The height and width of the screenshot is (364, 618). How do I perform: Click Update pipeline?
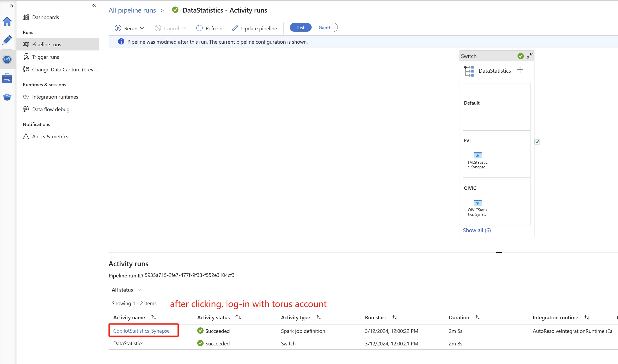tap(254, 28)
